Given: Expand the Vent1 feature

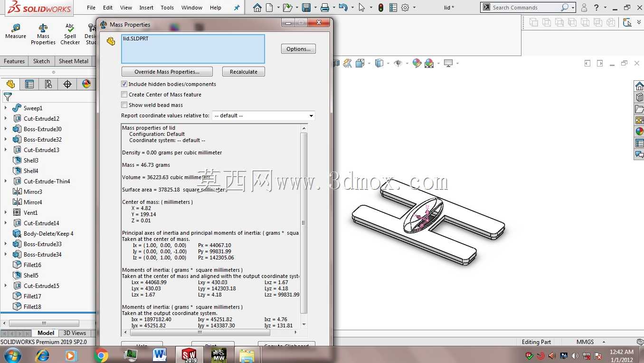Looking at the screenshot, I should [6, 213].
